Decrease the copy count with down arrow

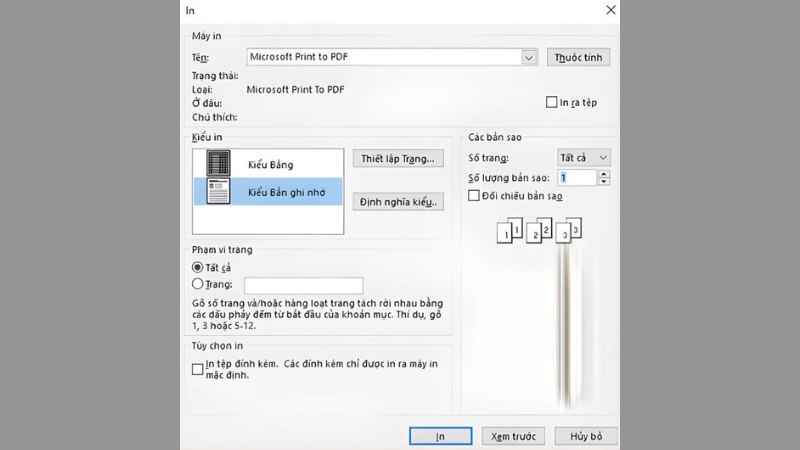coord(603,182)
